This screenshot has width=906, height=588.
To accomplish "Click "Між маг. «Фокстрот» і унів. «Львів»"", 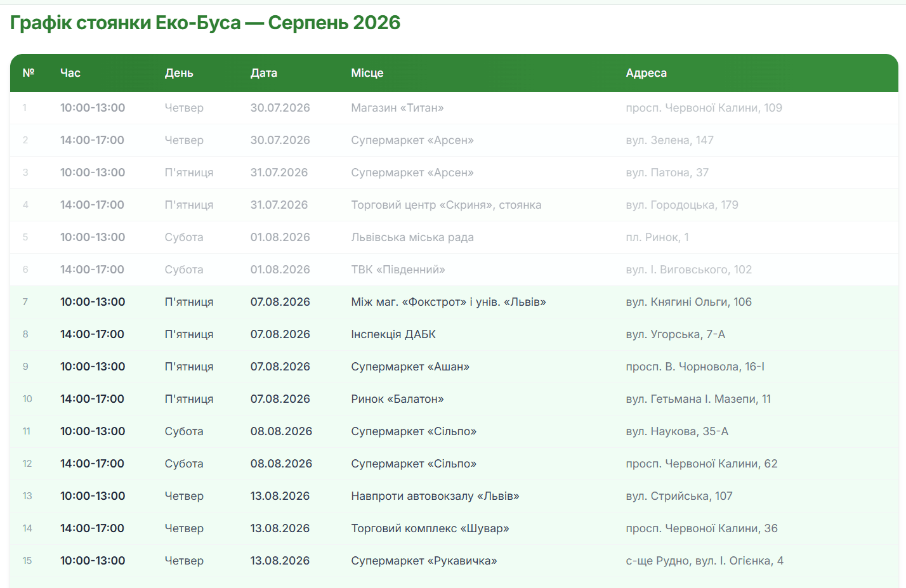I will [449, 302].
